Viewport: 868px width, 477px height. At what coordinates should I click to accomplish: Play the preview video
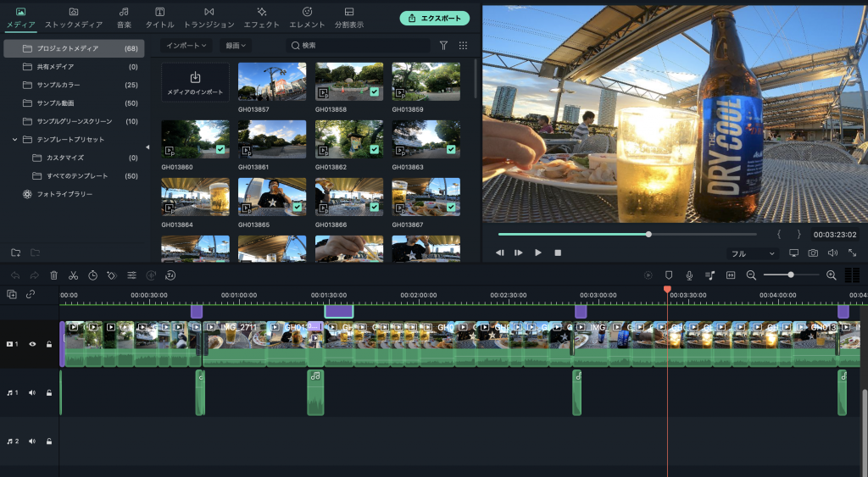538,252
